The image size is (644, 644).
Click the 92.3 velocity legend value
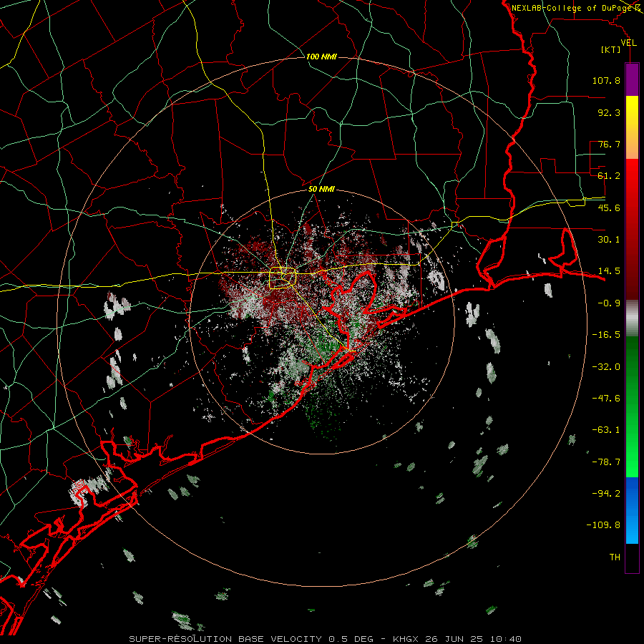pyautogui.click(x=609, y=112)
